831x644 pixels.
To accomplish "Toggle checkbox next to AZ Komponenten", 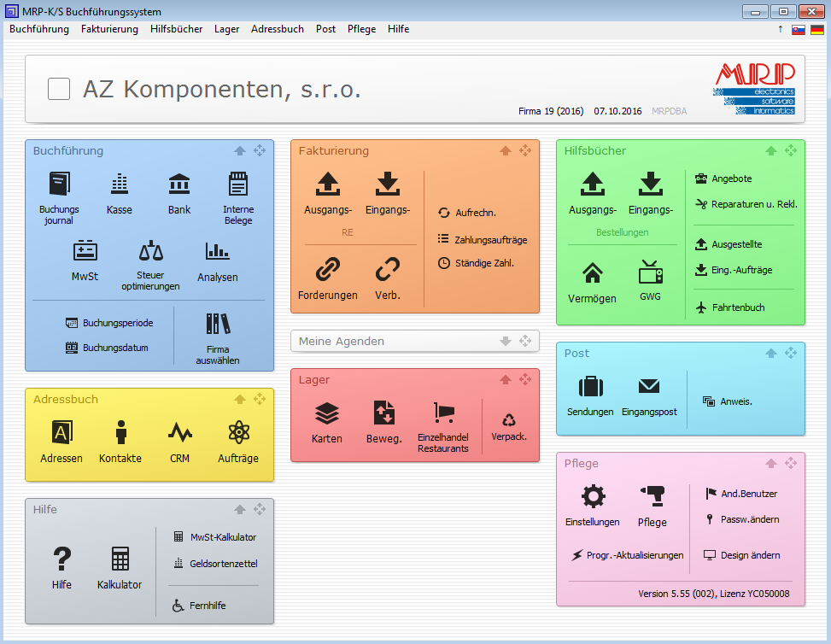I will click(x=59, y=89).
